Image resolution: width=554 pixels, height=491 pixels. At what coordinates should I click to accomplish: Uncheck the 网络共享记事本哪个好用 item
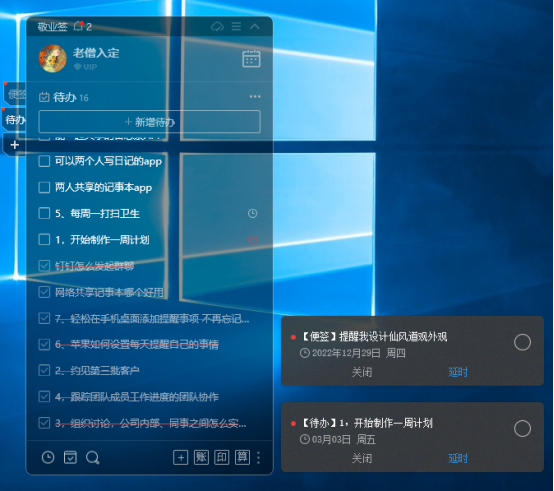coord(44,292)
